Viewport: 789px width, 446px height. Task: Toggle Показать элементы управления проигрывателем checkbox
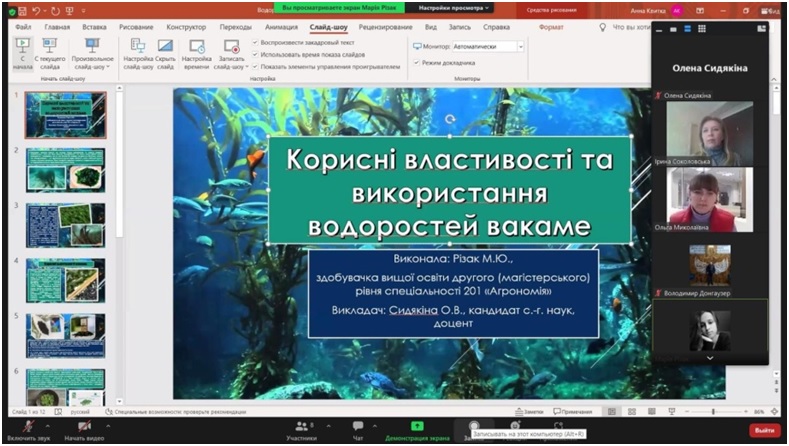[x=255, y=66]
